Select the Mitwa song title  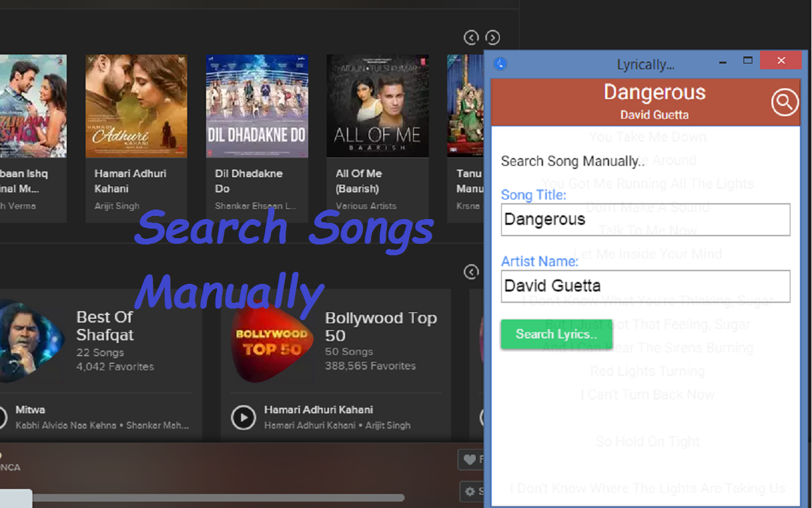(x=30, y=410)
